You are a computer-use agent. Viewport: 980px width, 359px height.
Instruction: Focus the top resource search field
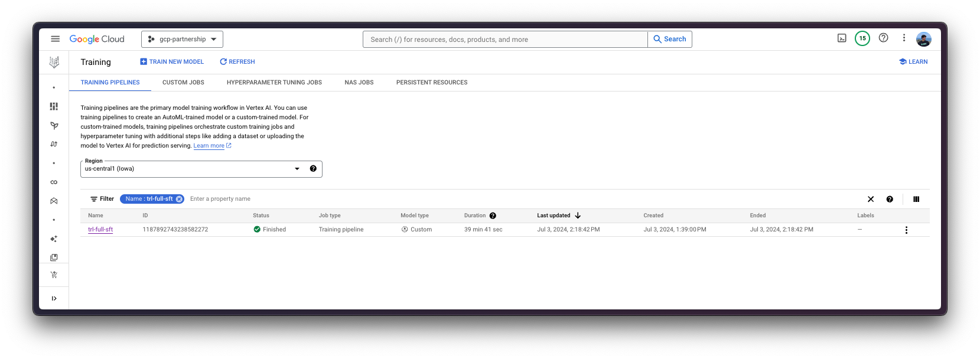tap(506, 40)
